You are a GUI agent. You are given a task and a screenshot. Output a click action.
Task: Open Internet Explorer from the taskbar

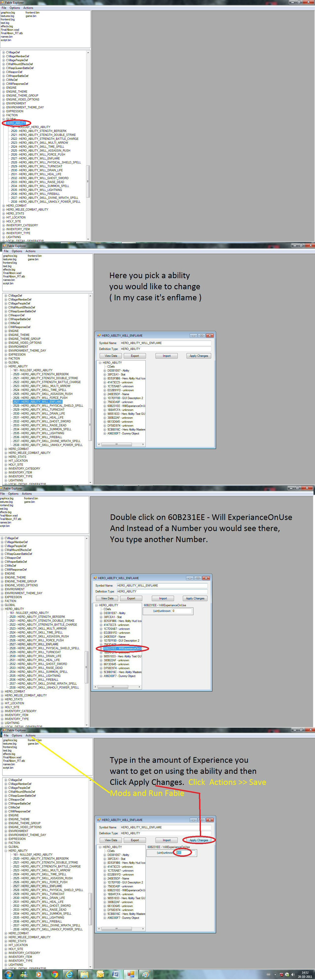69,975
